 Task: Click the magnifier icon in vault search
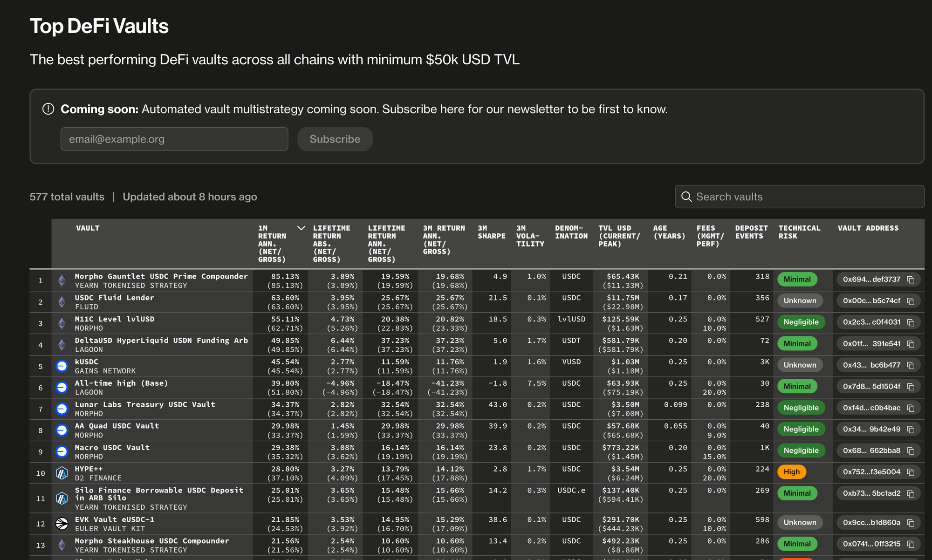(x=686, y=197)
